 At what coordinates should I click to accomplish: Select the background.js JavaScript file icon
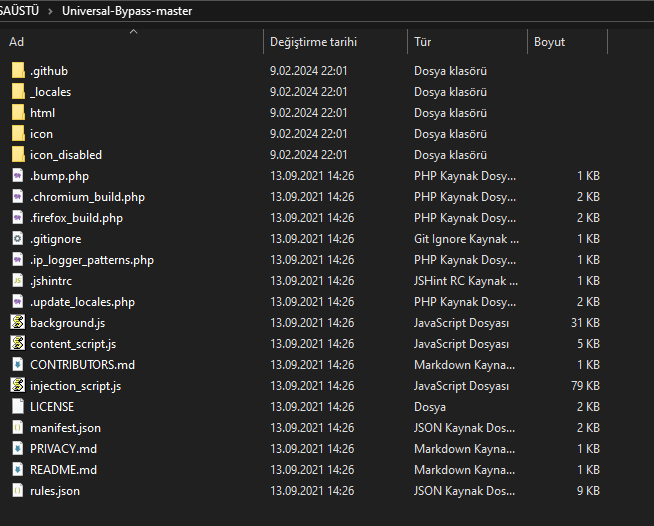coord(17,323)
